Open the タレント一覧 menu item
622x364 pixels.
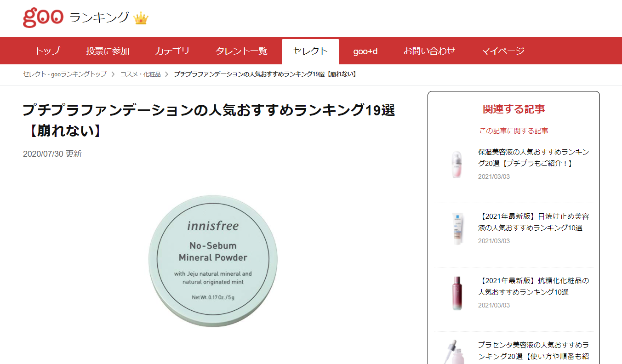coord(241,51)
